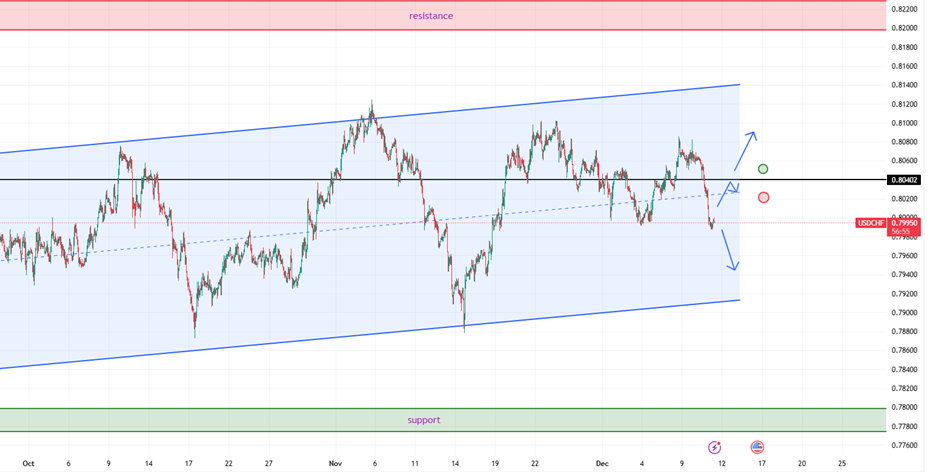The width and height of the screenshot is (930, 472).
Task: Click the early November peak candle
Action: (372, 105)
